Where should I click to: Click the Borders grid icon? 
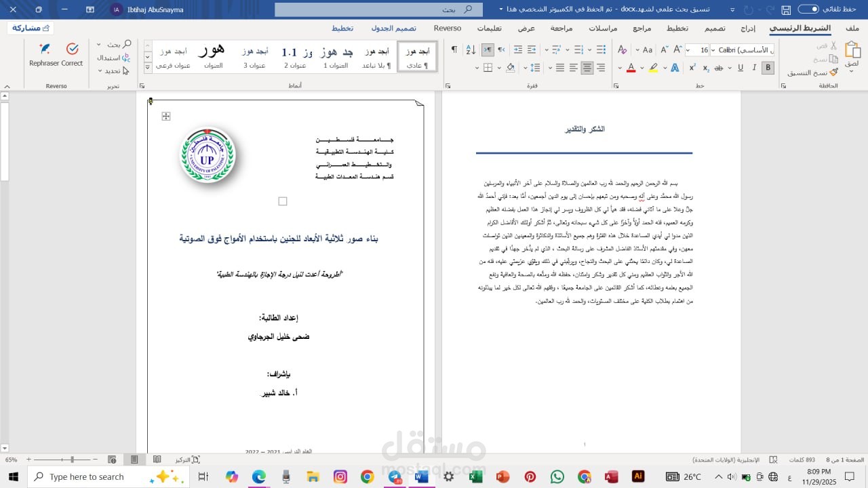click(487, 68)
